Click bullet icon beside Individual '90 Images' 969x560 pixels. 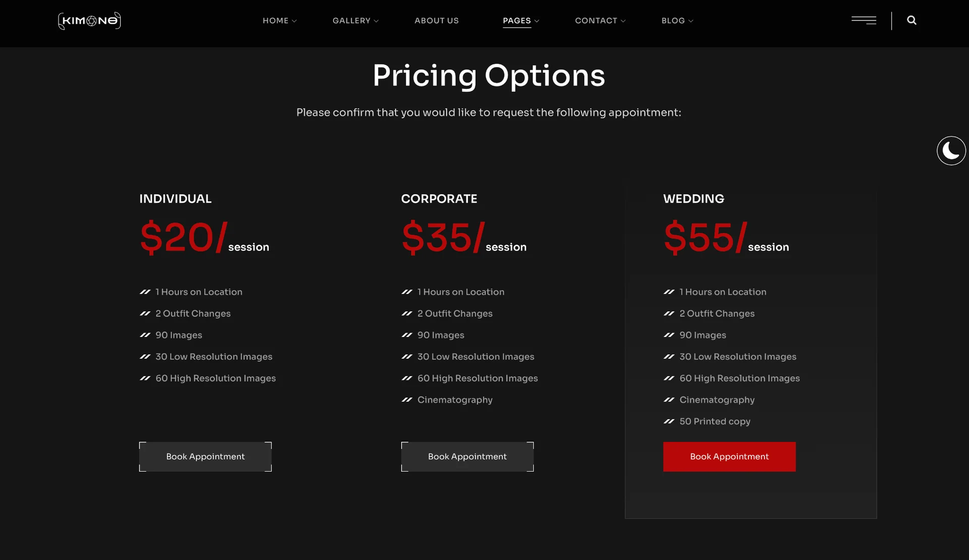pos(145,335)
